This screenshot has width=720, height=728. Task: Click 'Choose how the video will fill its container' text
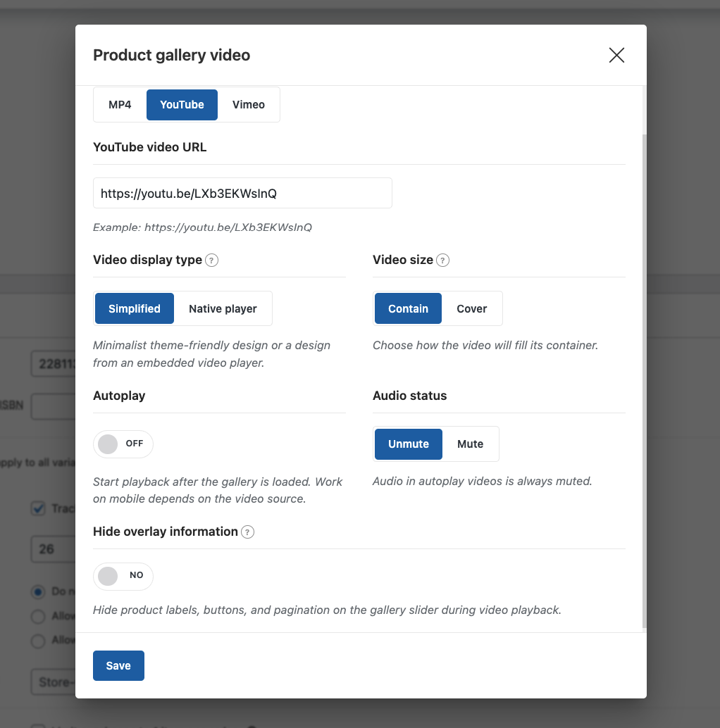pos(485,346)
